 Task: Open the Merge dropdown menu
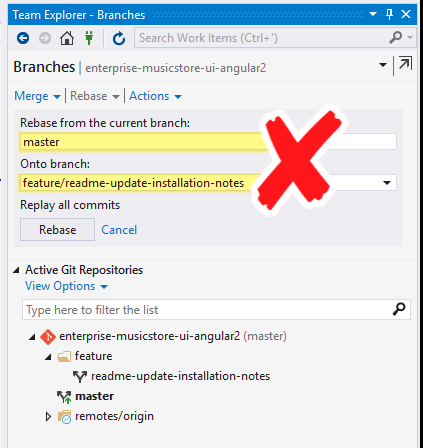tap(37, 96)
